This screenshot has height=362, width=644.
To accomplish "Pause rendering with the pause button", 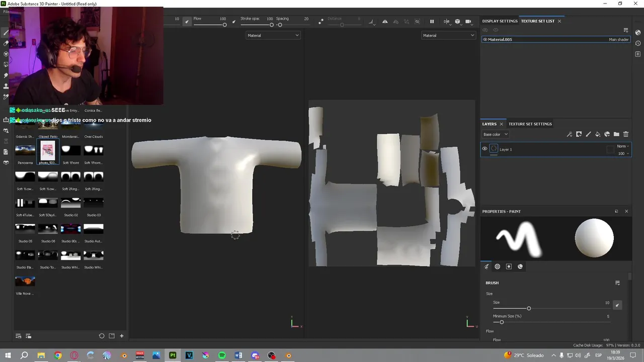I will click(x=432, y=22).
